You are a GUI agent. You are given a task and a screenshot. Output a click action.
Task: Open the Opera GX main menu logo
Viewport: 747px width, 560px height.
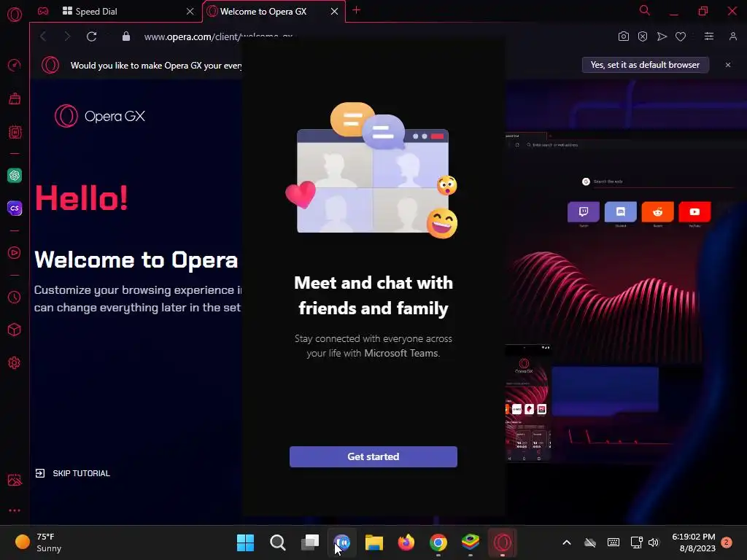pos(15,15)
